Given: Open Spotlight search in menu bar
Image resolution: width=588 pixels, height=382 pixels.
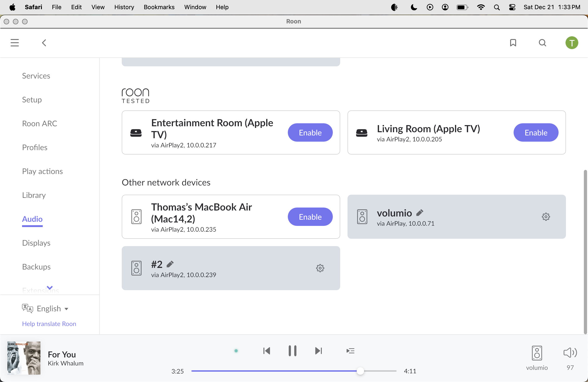Looking at the screenshot, I should 497,7.
